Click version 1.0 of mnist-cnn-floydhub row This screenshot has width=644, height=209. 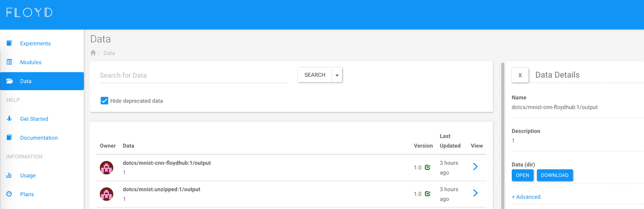coord(418,167)
